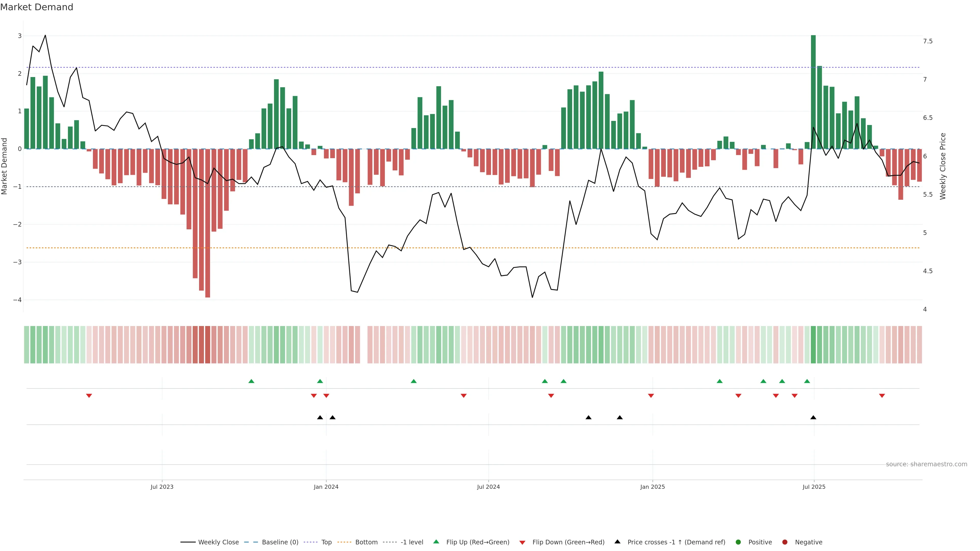Viewport: 980px width, 551px height.
Task: Click the black triangle marker at Jul 2025
Action: tap(813, 418)
